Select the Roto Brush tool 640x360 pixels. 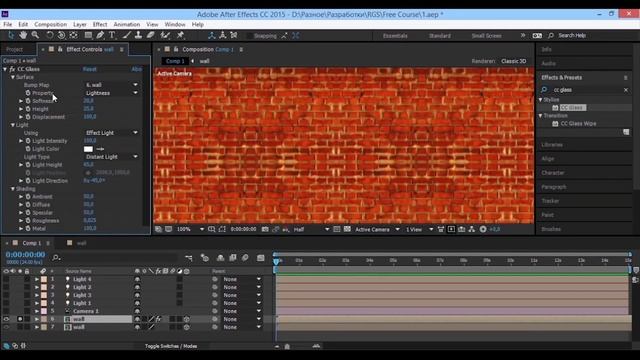(x=165, y=36)
